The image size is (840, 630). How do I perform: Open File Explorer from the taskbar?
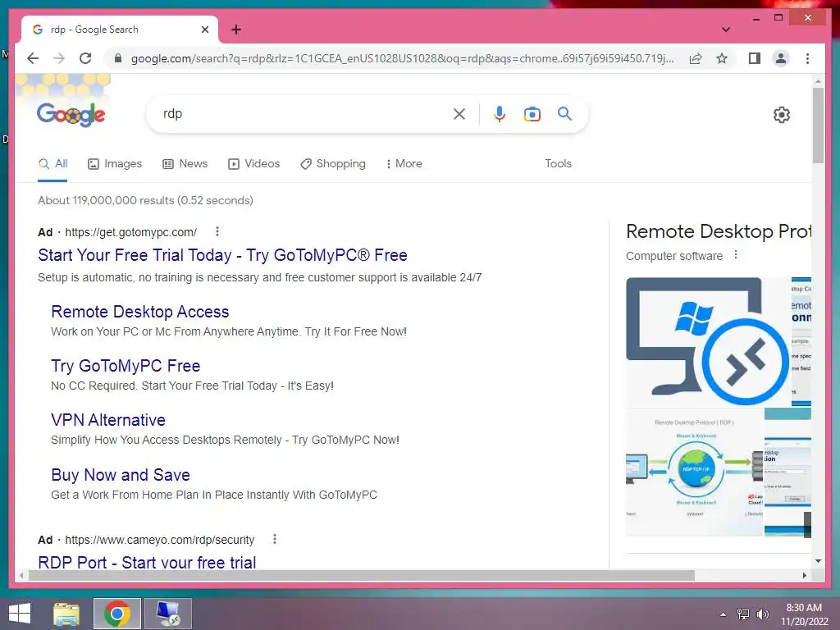tap(66, 614)
